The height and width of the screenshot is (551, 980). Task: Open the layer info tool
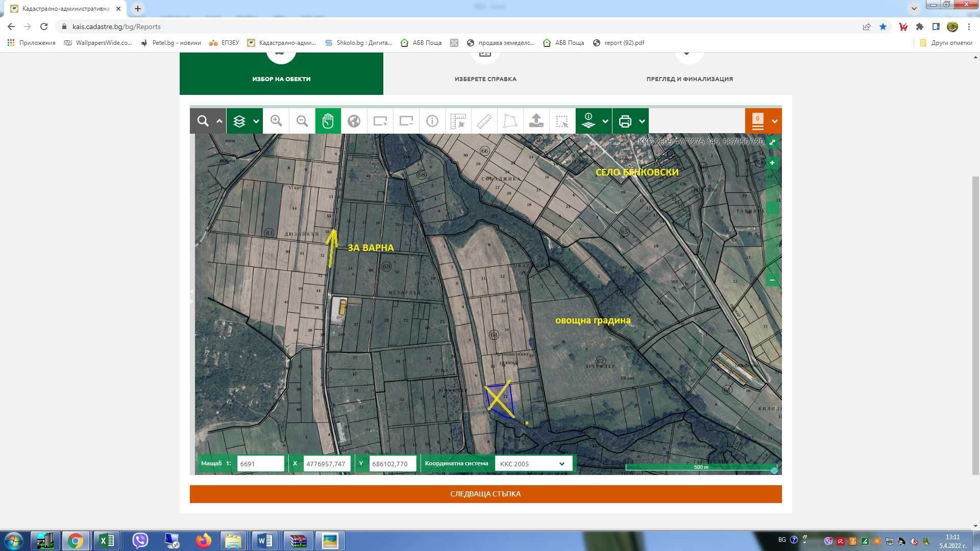[x=589, y=121]
